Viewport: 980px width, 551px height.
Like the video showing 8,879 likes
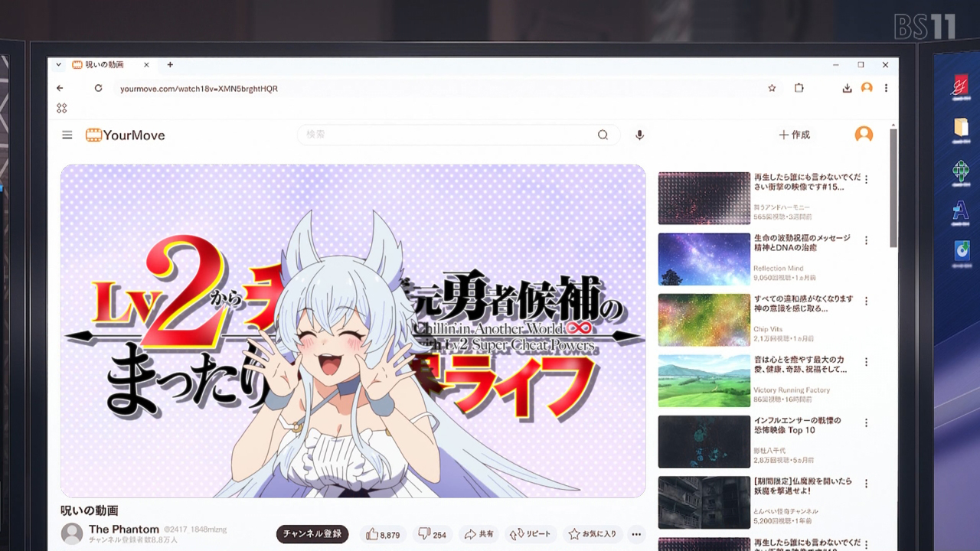383,534
